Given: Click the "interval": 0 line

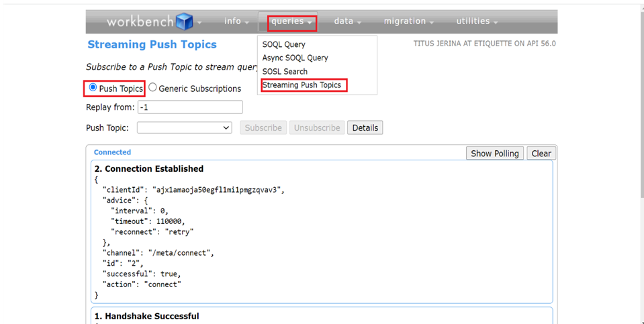Looking at the screenshot, I should tap(140, 211).
